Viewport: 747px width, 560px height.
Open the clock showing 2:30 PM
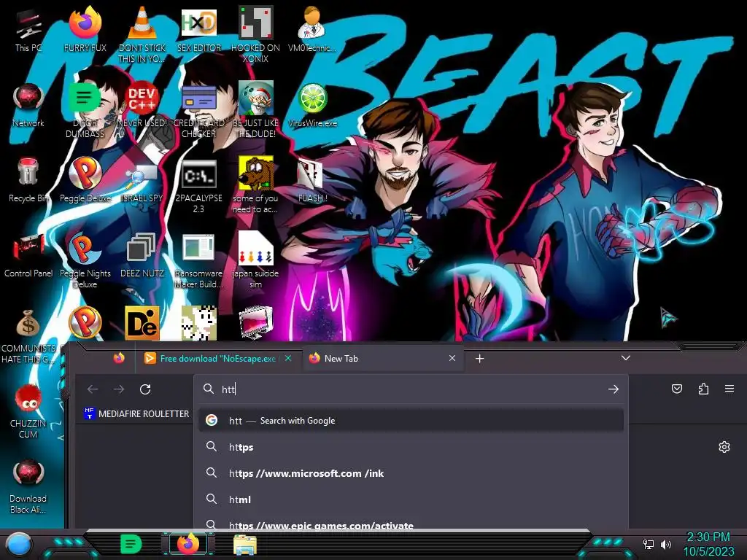tap(708, 544)
